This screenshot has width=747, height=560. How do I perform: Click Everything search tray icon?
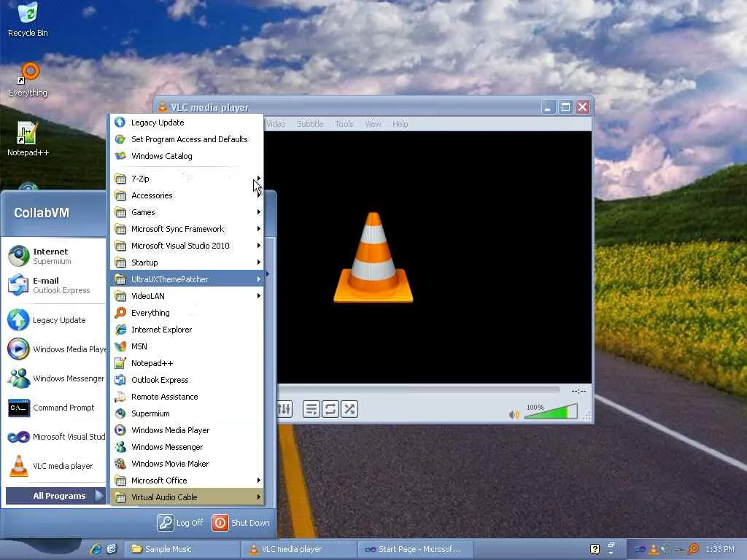(x=693, y=549)
